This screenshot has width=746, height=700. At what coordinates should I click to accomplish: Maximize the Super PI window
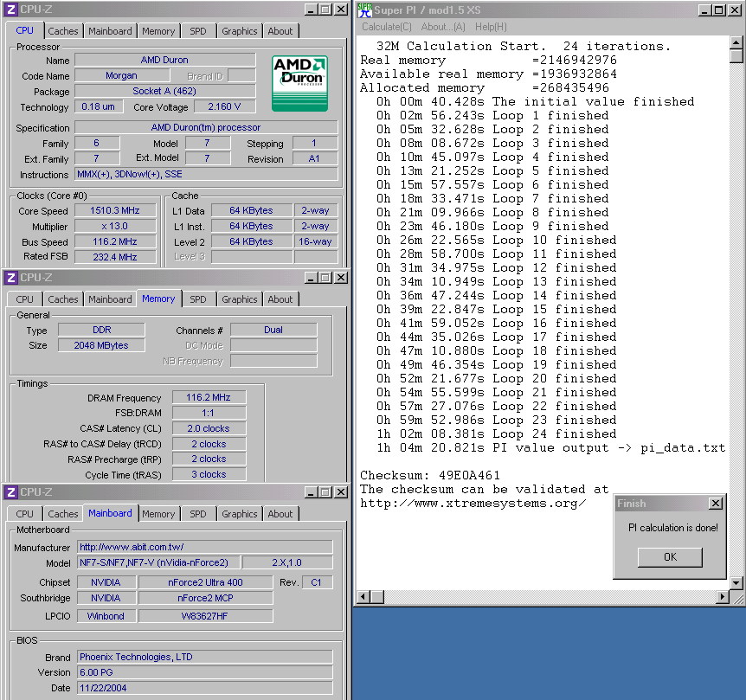pos(719,10)
